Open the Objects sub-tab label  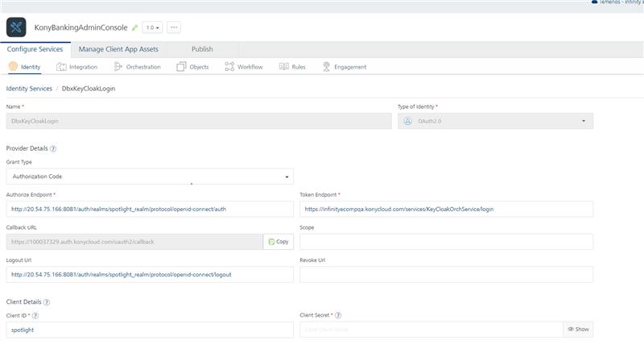199,67
